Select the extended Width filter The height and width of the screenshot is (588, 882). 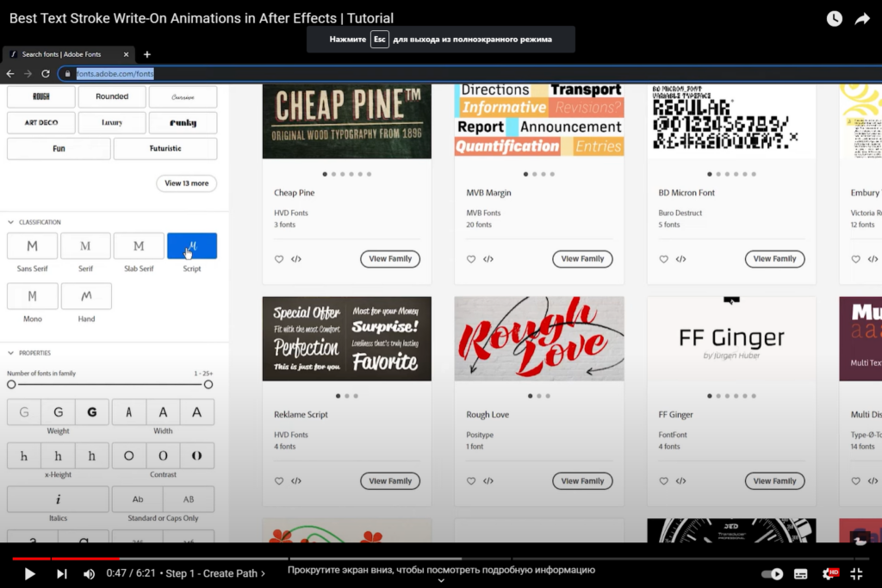(197, 412)
